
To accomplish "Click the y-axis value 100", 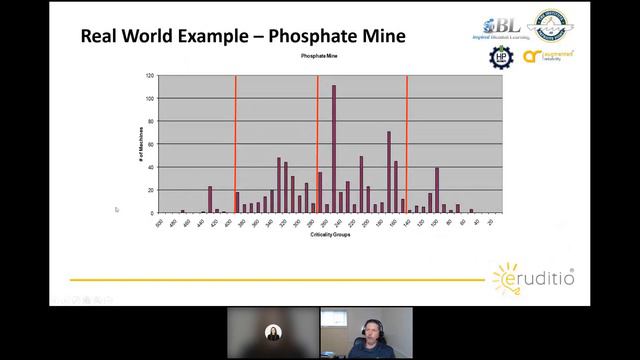I will (x=150, y=99).
